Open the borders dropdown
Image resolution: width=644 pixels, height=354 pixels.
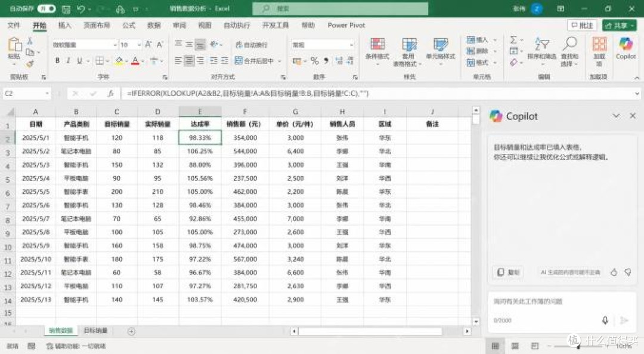pos(107,61)
